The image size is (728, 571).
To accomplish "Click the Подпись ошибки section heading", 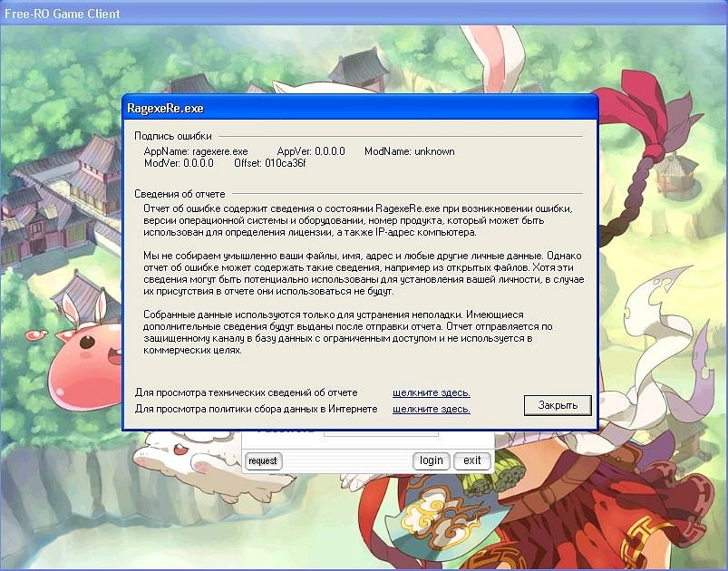I will (x=173, y=136).
